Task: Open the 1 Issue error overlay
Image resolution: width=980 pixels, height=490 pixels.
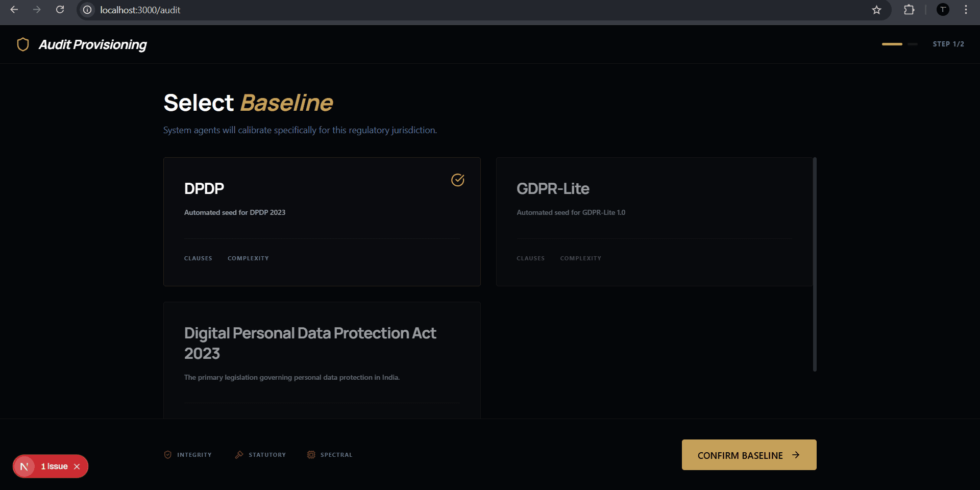Action: click(x=54, y=467)
